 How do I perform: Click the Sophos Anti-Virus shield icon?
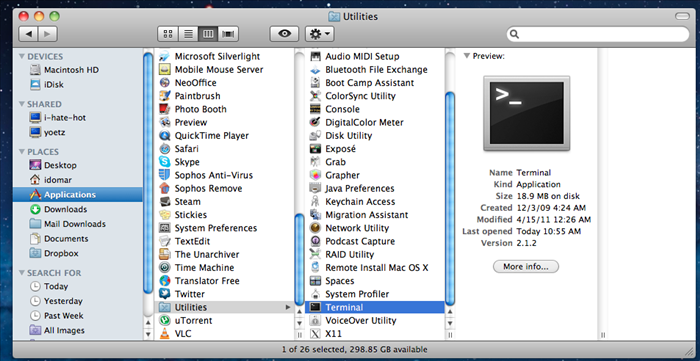[x=165, y=175]
